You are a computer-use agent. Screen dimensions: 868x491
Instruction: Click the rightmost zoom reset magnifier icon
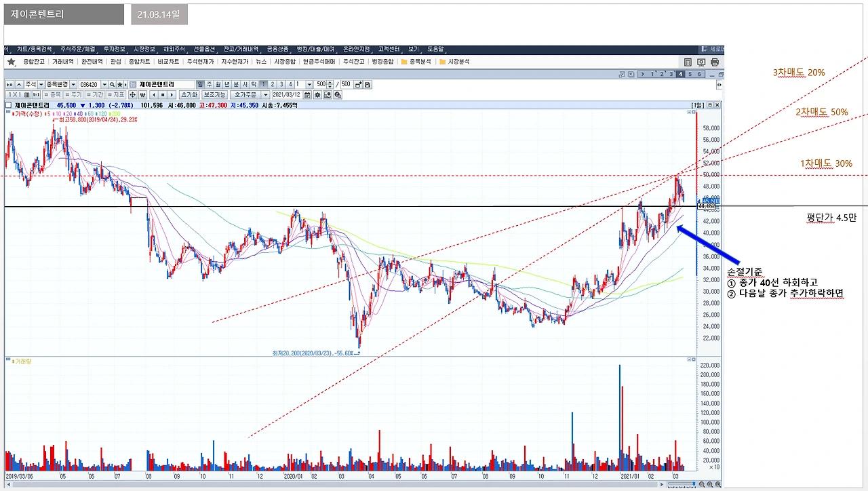point(718,484)
